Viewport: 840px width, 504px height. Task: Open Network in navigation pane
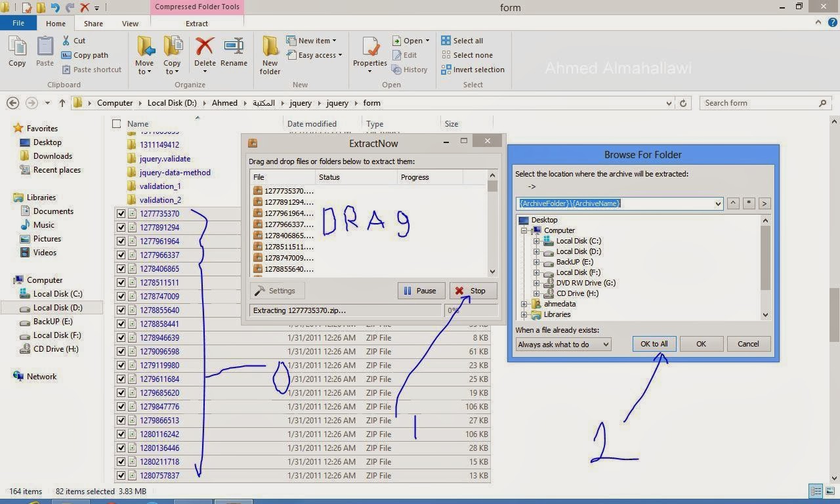point(41,377)
